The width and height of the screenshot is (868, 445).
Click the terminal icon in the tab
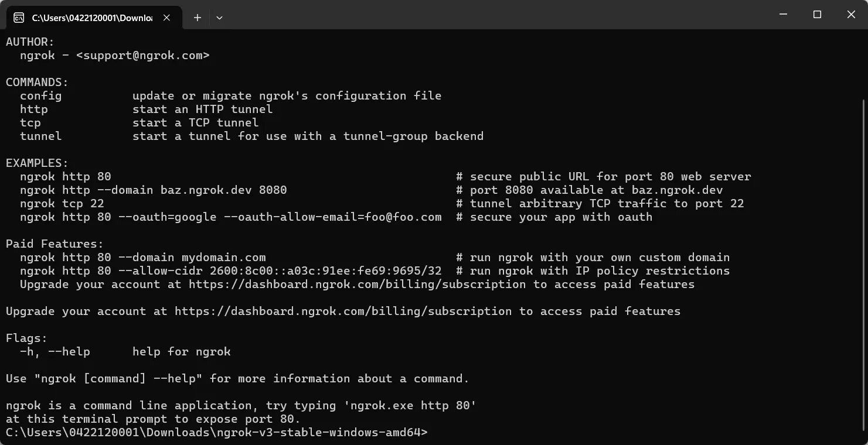(x=19, y=18)
